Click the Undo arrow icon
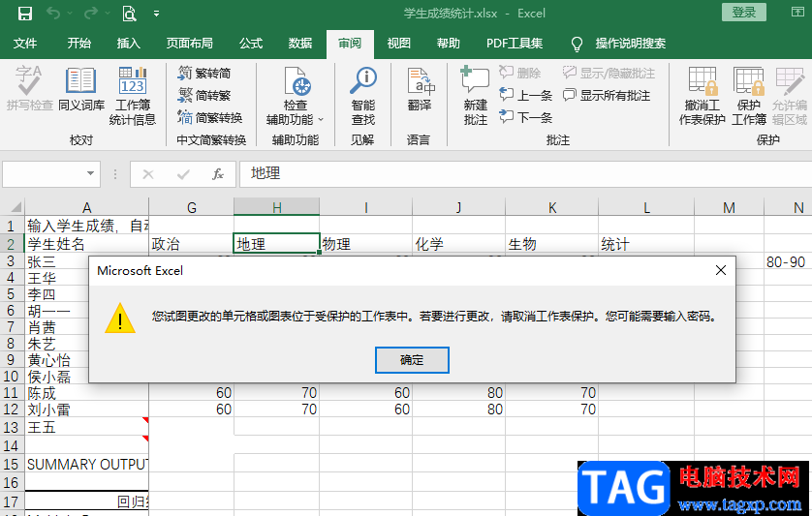The image size is (812, 516). click(53, 13)
